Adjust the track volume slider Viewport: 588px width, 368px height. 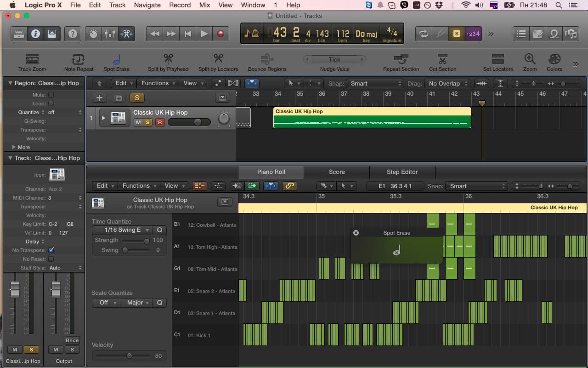[x=189, y=122]
